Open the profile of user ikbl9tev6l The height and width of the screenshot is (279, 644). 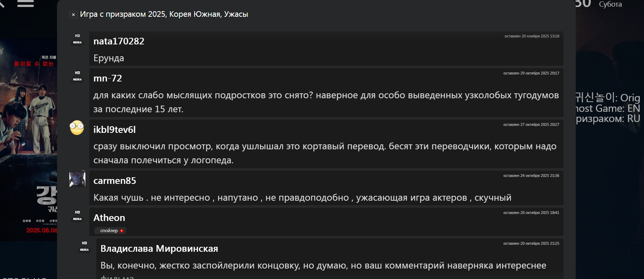click(114, 130)
